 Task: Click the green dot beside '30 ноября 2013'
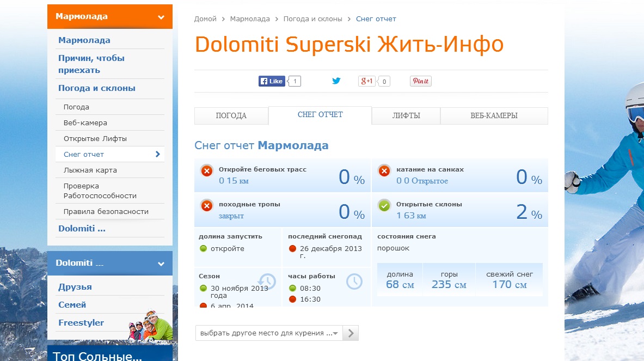[x=203, y=288]
